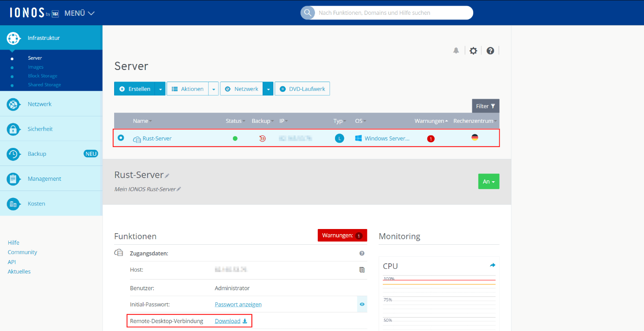The width and height of the screenshot is (644, 331).
Task: Click the Netzwerk toolbar button
Action: tap(241, 89)
